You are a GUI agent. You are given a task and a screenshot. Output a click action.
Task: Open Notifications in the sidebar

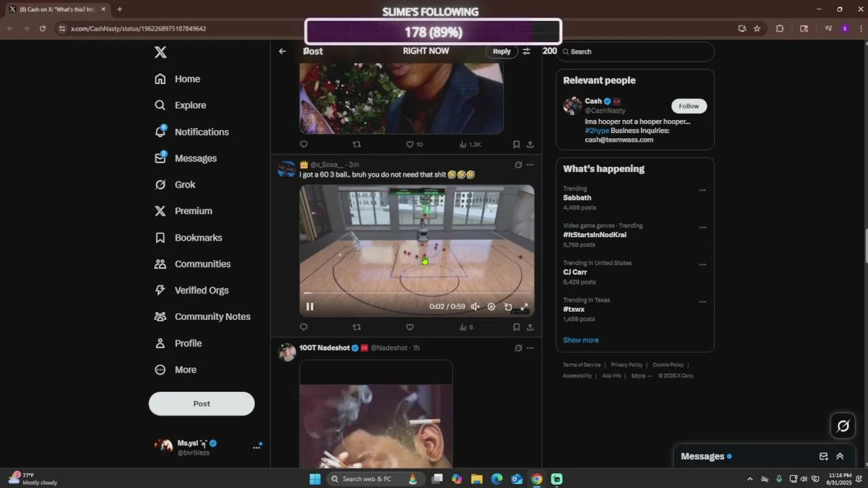point(191,131)
